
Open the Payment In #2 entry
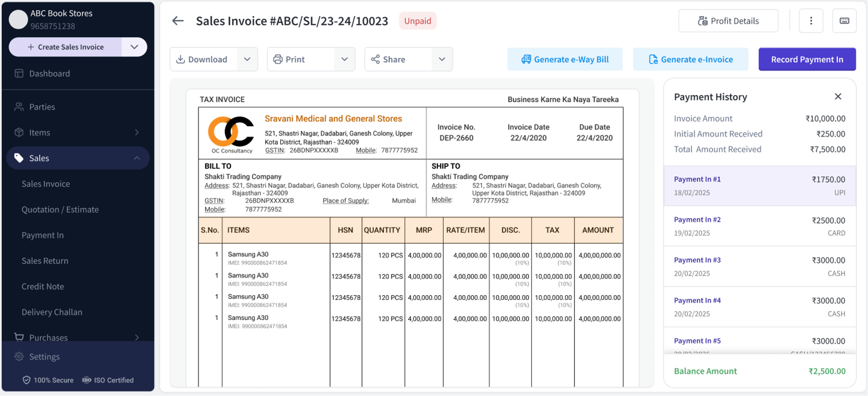759,226
